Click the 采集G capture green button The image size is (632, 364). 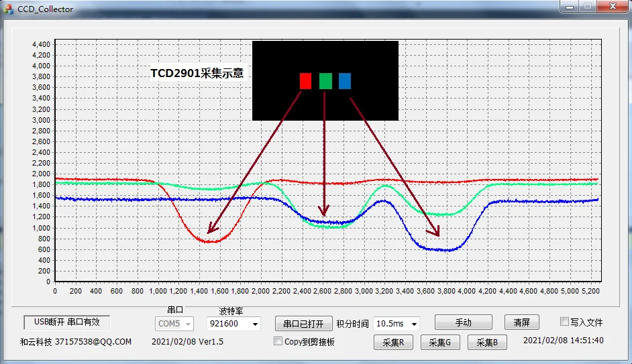pyautogui.click(x=439, y=343)
